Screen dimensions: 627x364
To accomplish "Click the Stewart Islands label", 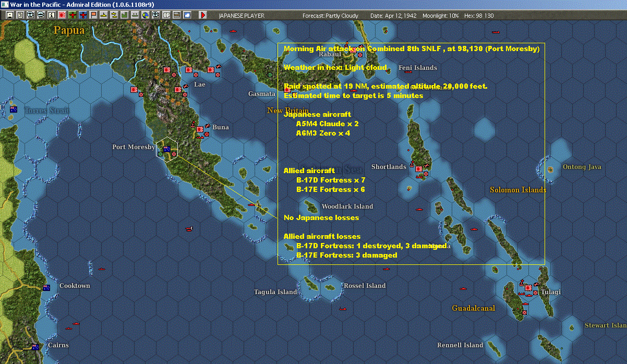I will (605, 325).
